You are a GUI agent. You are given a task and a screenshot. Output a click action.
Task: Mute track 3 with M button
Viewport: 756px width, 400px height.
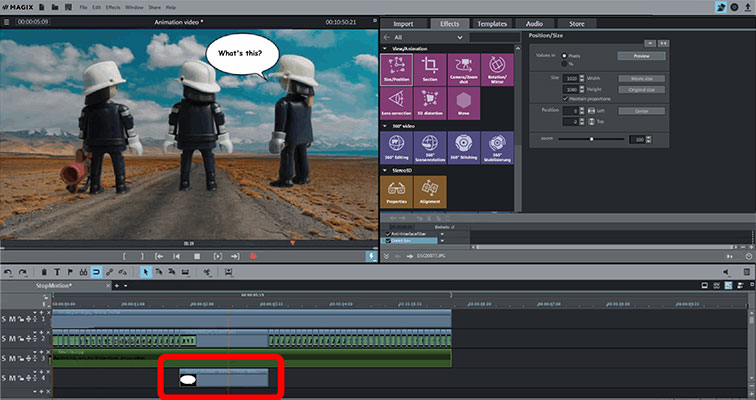tap(12, 359)
